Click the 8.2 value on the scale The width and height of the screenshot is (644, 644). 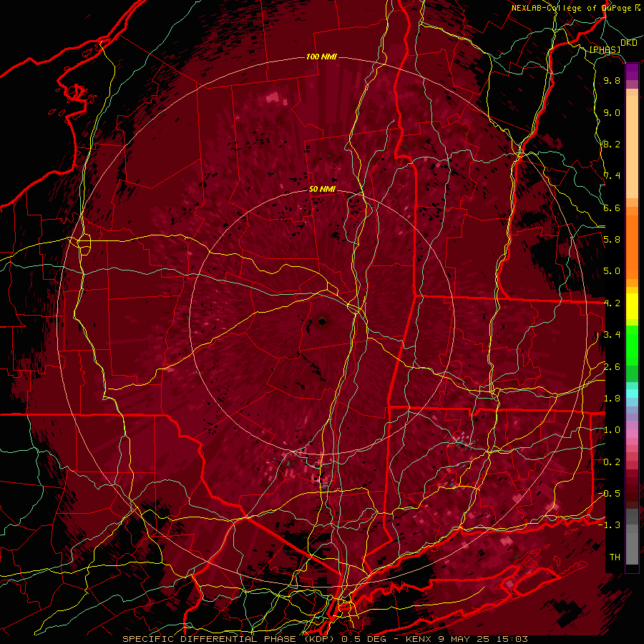pyautogui.click(x=612, y=144)
